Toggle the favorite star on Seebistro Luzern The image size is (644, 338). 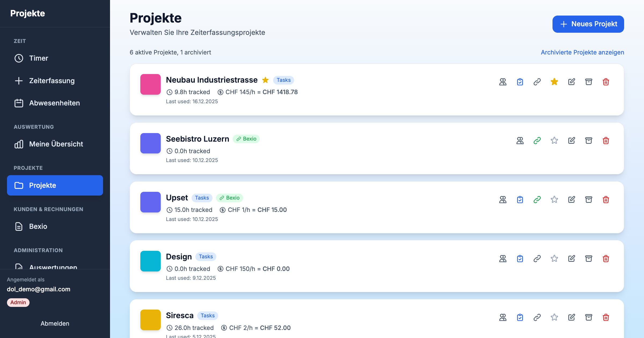[554, 140]
